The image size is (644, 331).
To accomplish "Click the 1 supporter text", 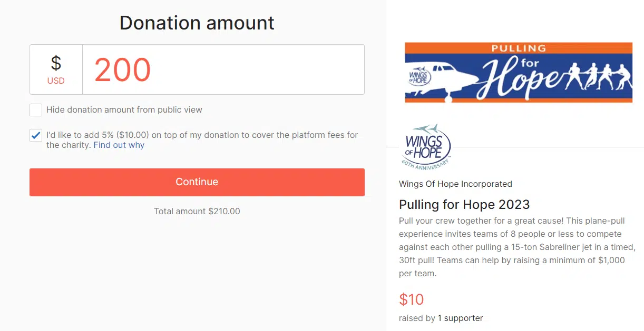I will point(461,318).
